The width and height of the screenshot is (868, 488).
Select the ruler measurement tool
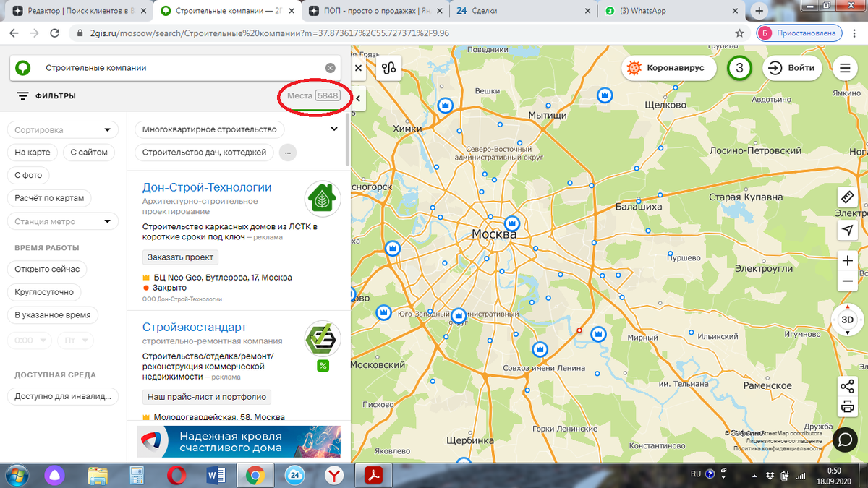tap(847, 198)
